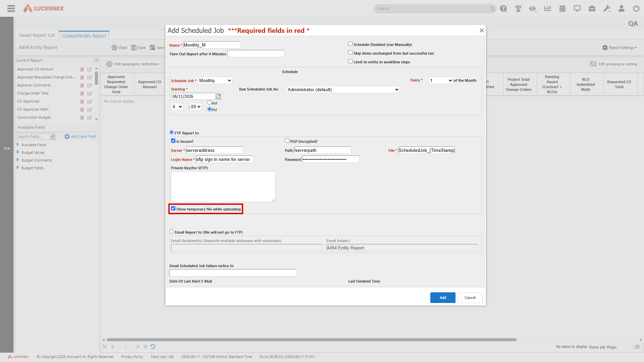The height and width of the screenshot is (362, 644).
Task: Click Edit grouping or sorting button
Action: 614,64
